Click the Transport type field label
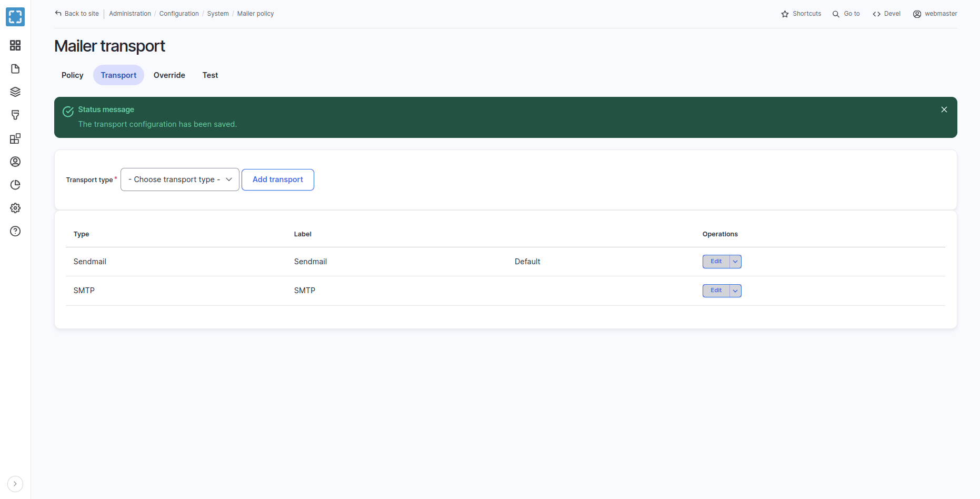The height and width of the screenshot is (499, 980). [89, 180]
